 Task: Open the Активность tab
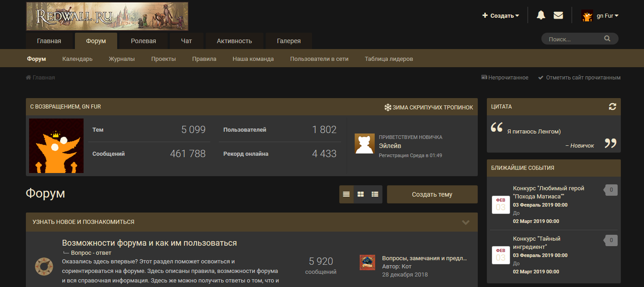click(x=234, y=41)
